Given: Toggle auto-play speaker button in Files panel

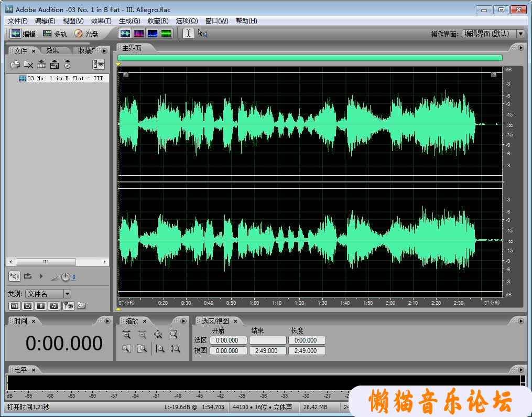Looking at the screenshot, I should 14,276.
